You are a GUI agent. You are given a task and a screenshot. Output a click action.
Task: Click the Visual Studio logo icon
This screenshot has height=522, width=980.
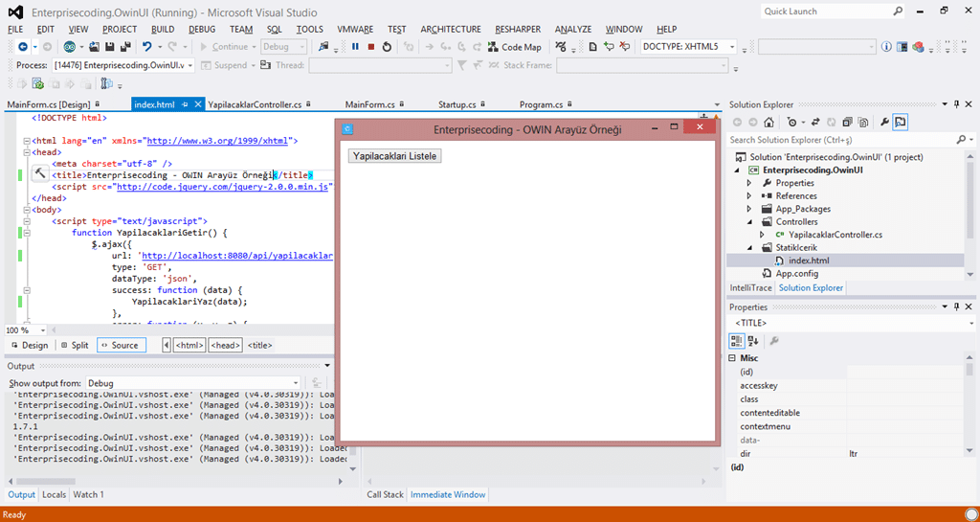(16, 11)
